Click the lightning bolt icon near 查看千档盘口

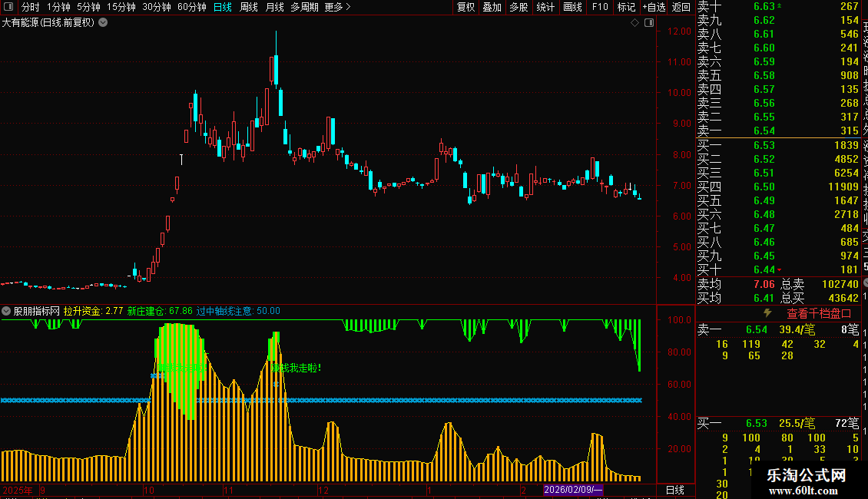[x=768, y=313]
